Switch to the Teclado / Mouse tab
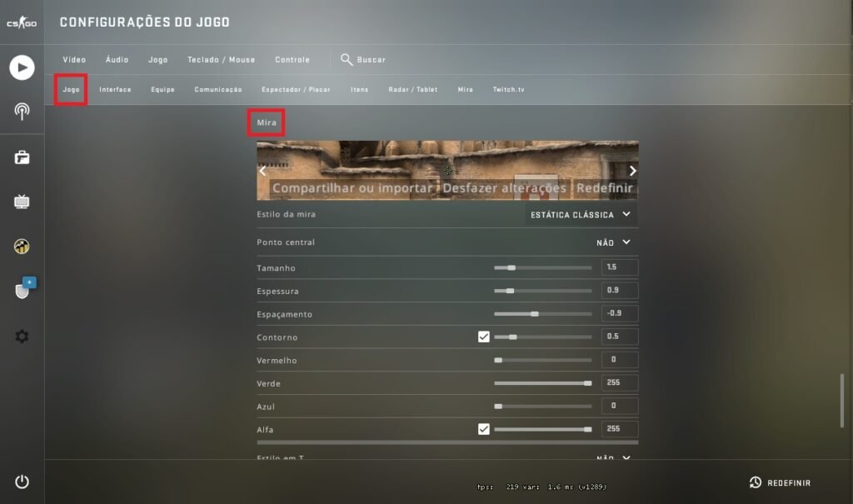The height and width of the screenshot is (504, 853). click(221, 60)
